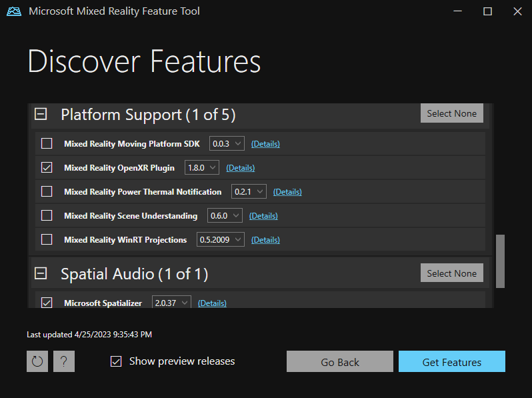Open Microsoft Spatializer version dropdown 2.0.37

coord(171,302)
